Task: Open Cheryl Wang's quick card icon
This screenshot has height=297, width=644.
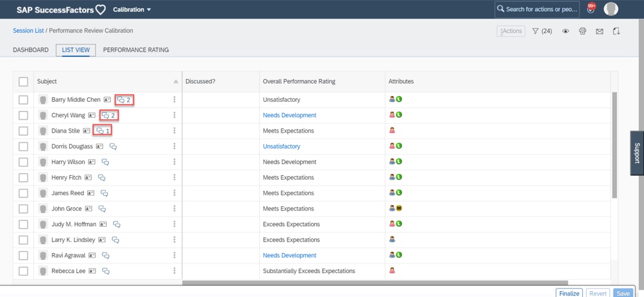Action: (x=92, y=115)
